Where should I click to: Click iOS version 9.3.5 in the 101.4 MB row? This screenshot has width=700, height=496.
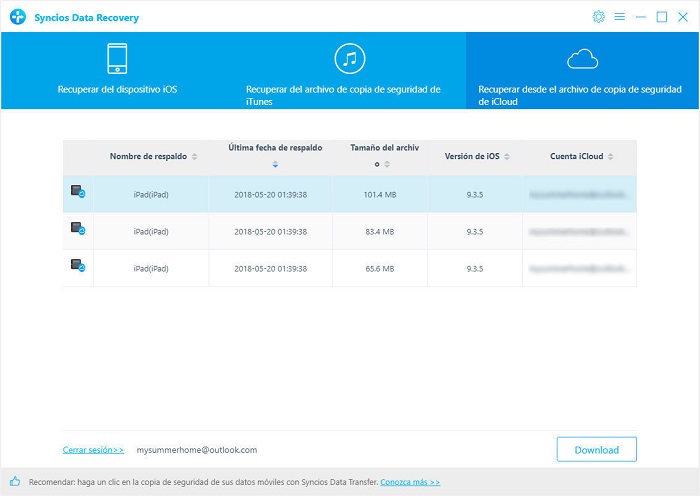tap(475, 195)
